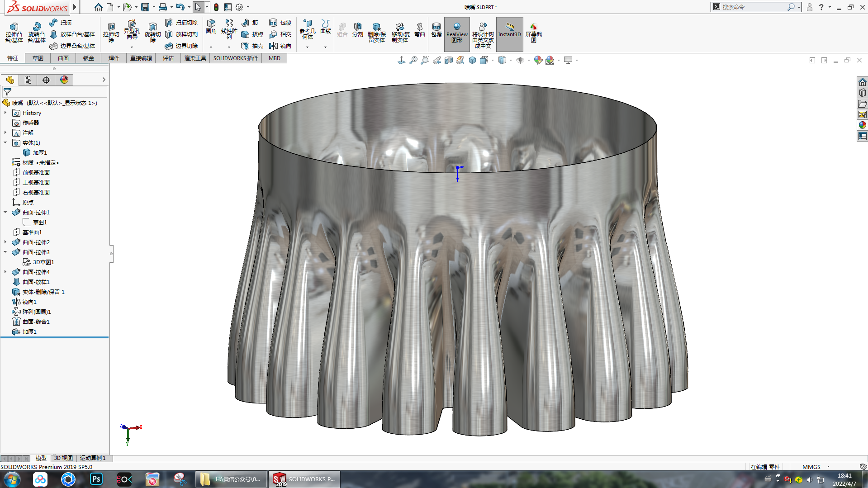Open the H:\微信公众号 folder taskbar button
This screenshot has width=868, height=488.
tap(231, 479)
